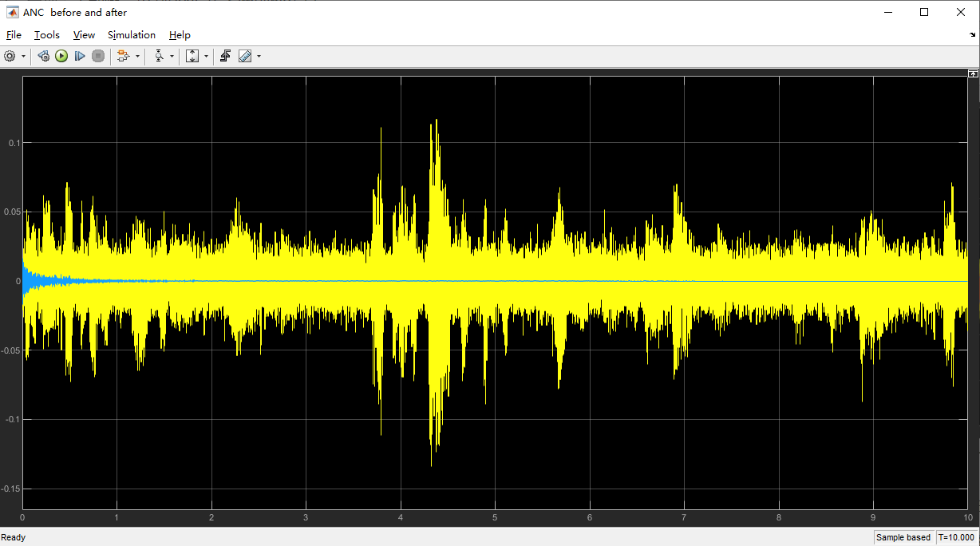980x546 pixels.
Task: Run the simulation with the green play button
Action: pyautogui.click(x=61, y=56)
